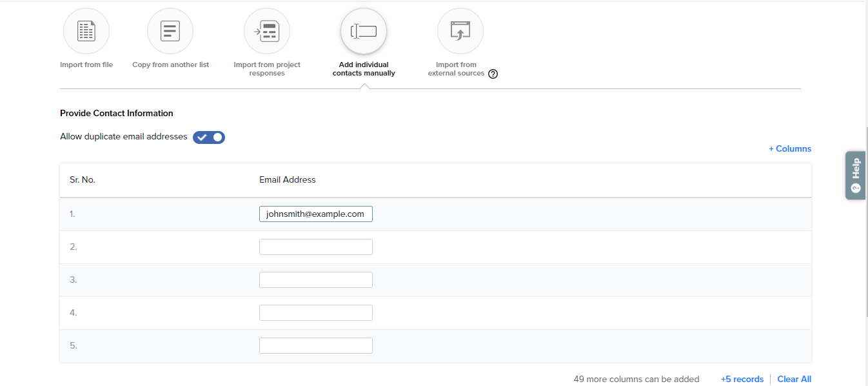Select the Copy from another list icon
This screenshot has width=868, height=386.
coord(170,31)
